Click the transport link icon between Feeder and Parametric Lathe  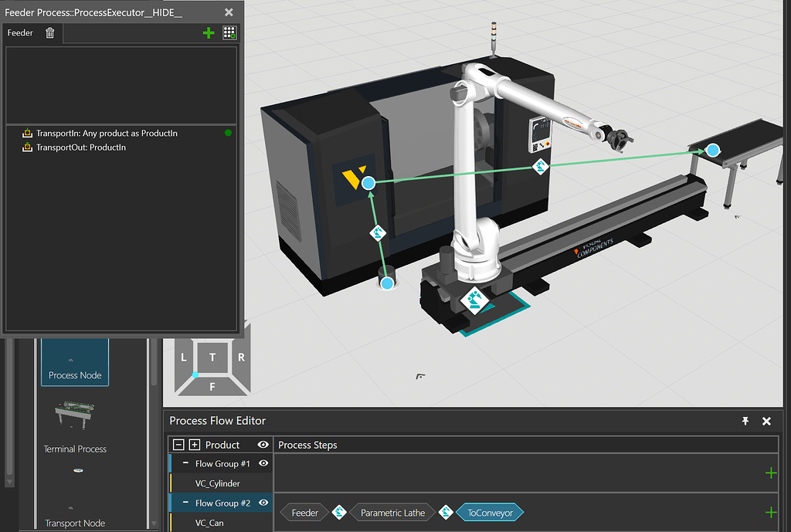338,512
